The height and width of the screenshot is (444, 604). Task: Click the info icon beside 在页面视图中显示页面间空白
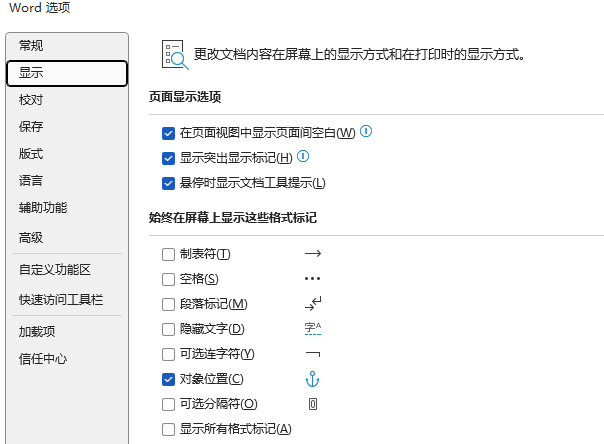point(366,131)
